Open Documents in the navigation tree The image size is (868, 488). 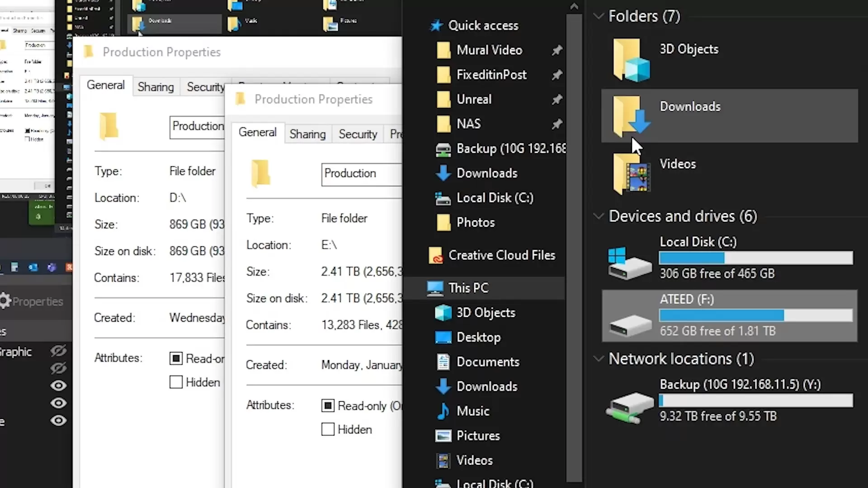(x=487, y=362)
